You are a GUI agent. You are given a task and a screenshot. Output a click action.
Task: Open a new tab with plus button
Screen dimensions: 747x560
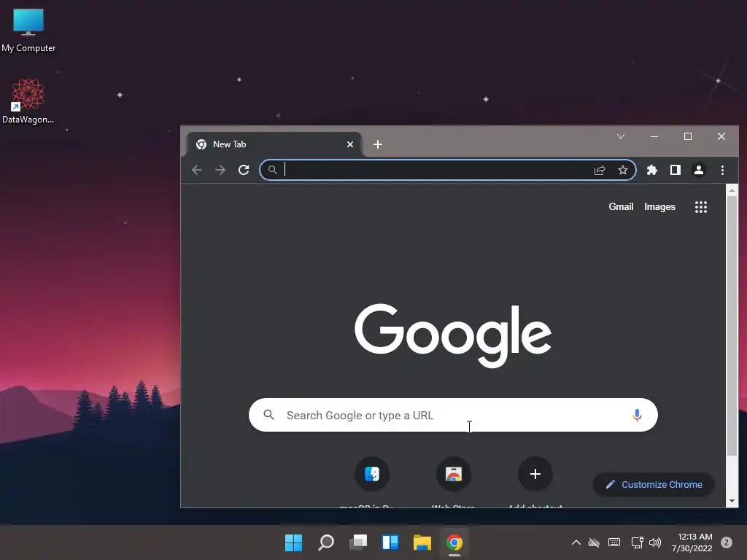[x=378, y=144]
